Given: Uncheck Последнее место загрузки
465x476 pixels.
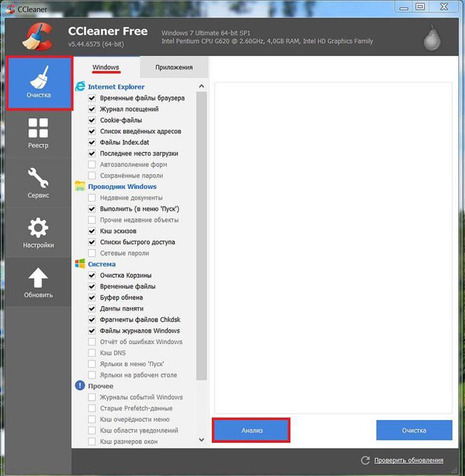Looking at the screenshot, I should (92, 153).
